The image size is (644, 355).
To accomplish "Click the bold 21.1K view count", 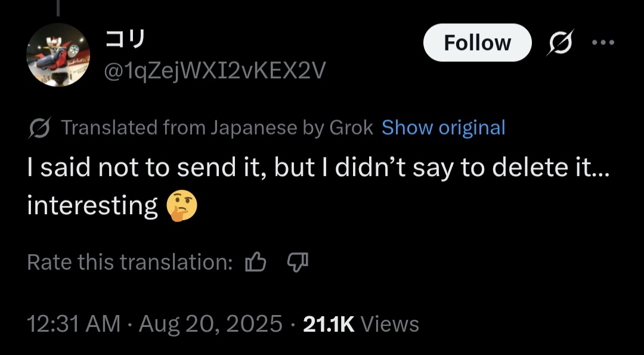I will pyautogui.click(x=329, y=324).
